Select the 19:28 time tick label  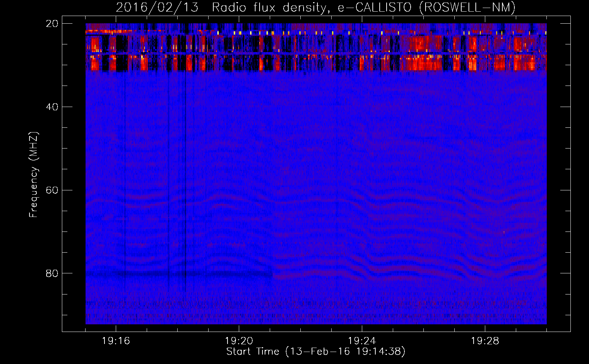click(485, 341)
